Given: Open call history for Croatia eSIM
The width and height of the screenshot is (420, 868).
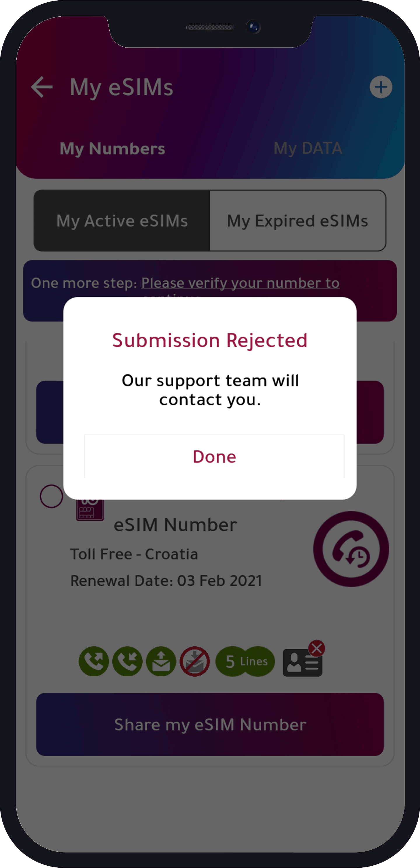Looking at the screenshot, I should (351, 549).
